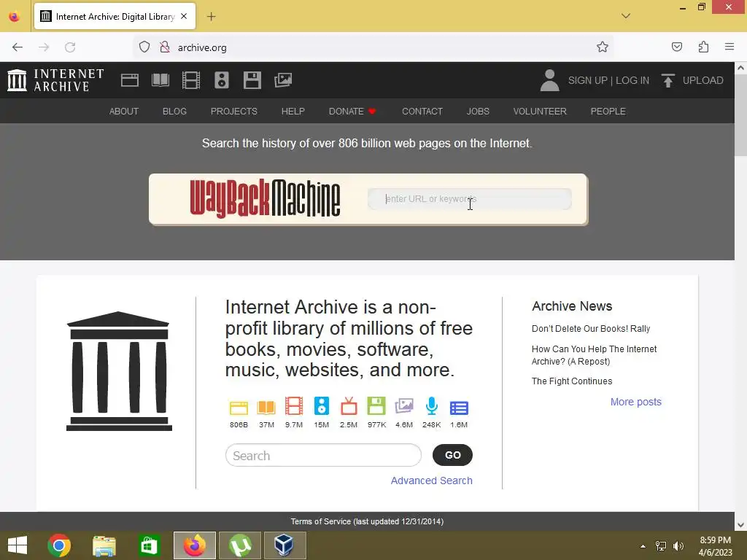The image size is (747, 560).
Task: Click the upload arrow icon
Action: coord(668,80)
